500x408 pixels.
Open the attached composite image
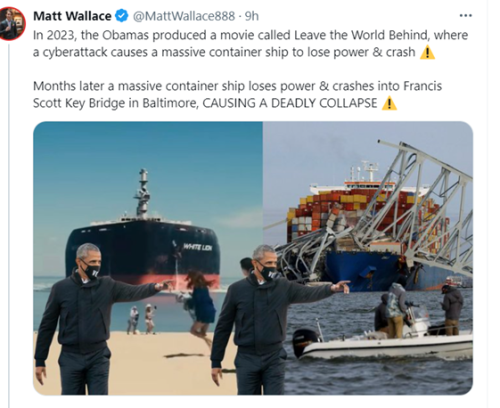click(x=253, y=258)
